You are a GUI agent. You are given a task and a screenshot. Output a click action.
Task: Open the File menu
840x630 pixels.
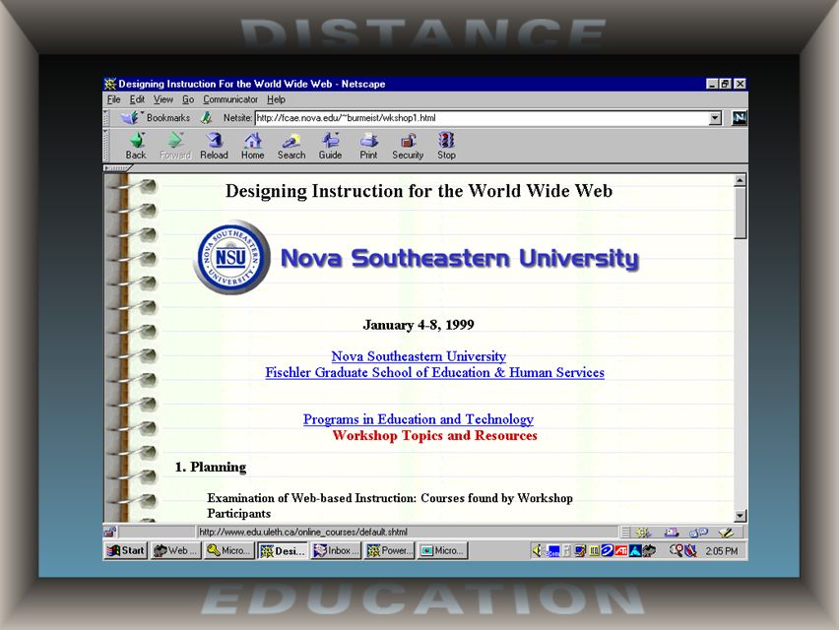click(113, 99)
